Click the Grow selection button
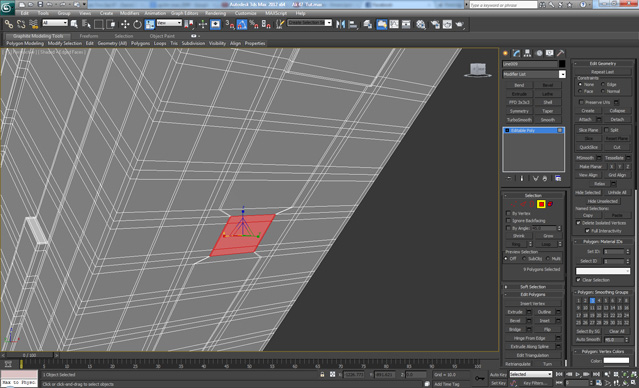 coord(548,236)
